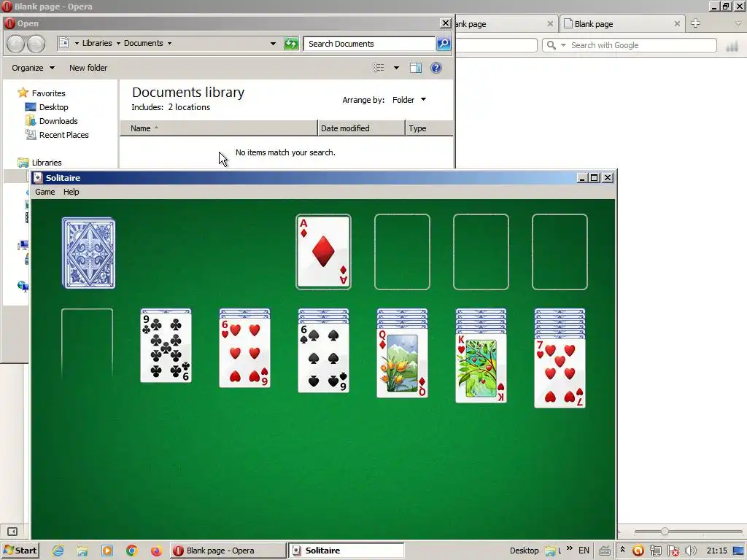Click the last empty foundation slot

pyautogui.click(x=560, y=252)
